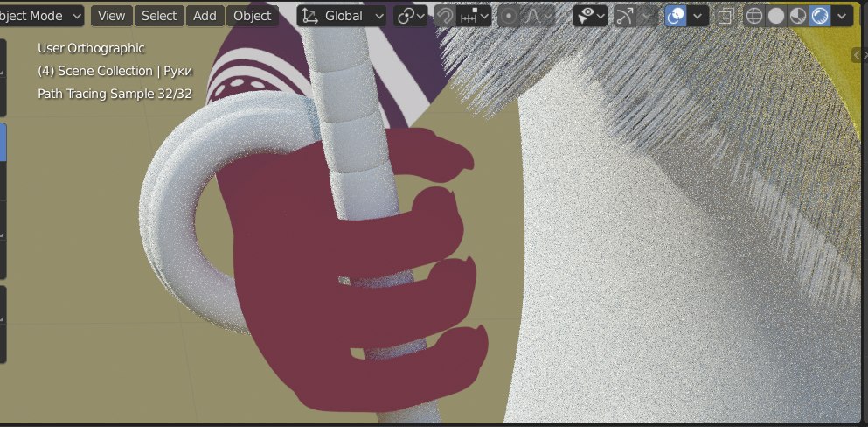Open the overlays options dropdown
The width and height of the screenshot is (868, 427).
tap(698, 16)
